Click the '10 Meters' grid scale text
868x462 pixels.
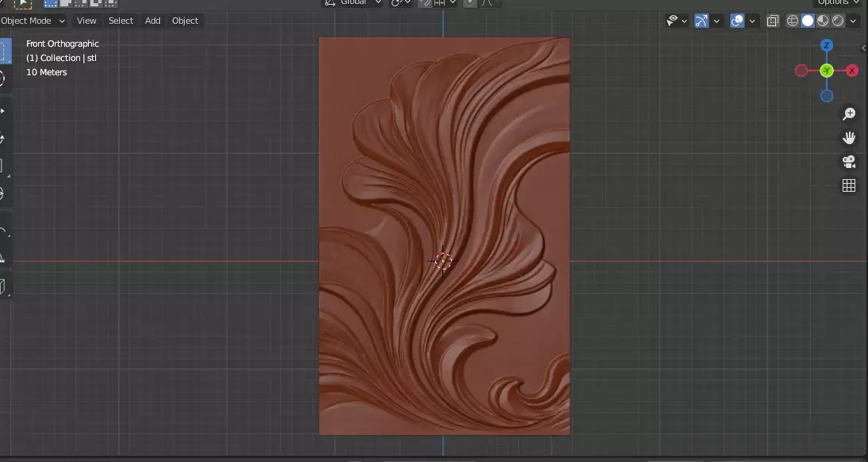coord(47,72)
